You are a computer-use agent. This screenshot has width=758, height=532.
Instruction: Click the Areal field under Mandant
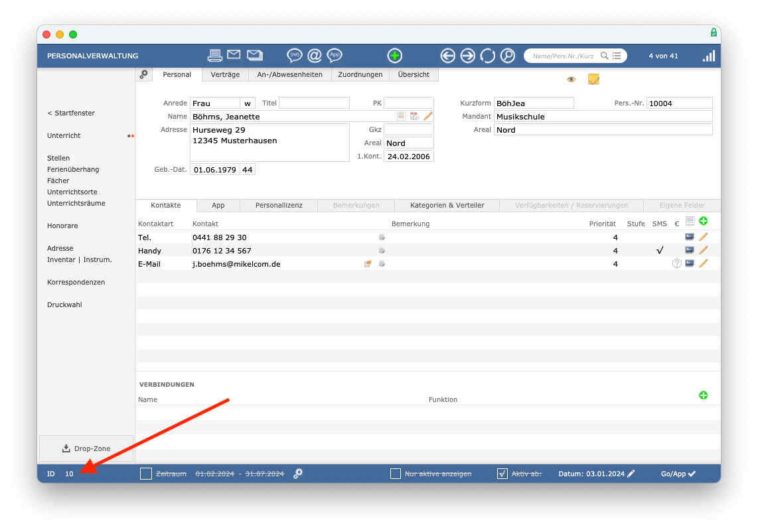click(x=603, y=129)
